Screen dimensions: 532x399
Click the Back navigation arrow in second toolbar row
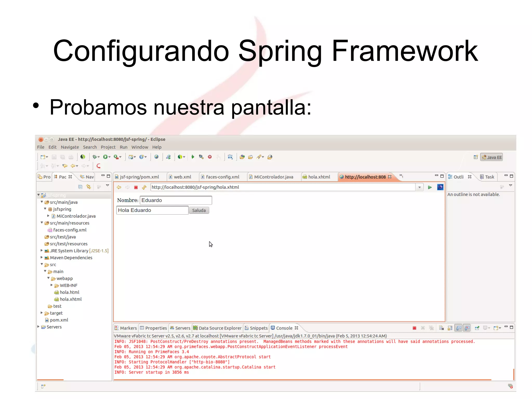click(x=73, y=166)
